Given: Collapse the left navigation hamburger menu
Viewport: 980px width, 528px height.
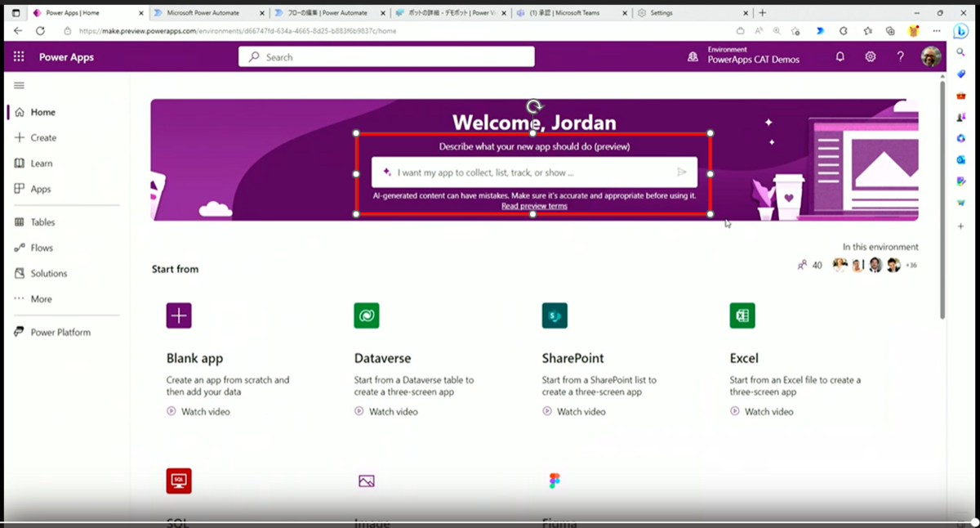Looking at the screenshot, I should click(19, 85).
